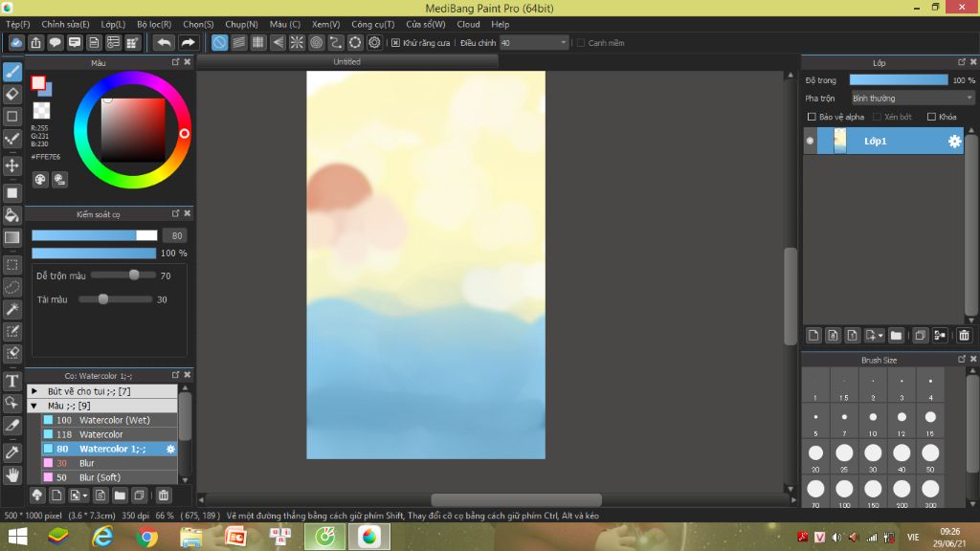Select the Bucket fill tool
The image size is (980, 551).
[x=11, y=215]
